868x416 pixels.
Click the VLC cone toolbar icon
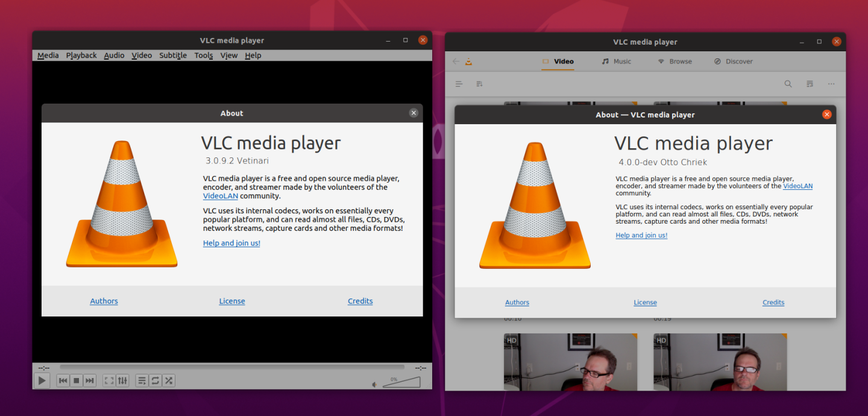(468, 61)
